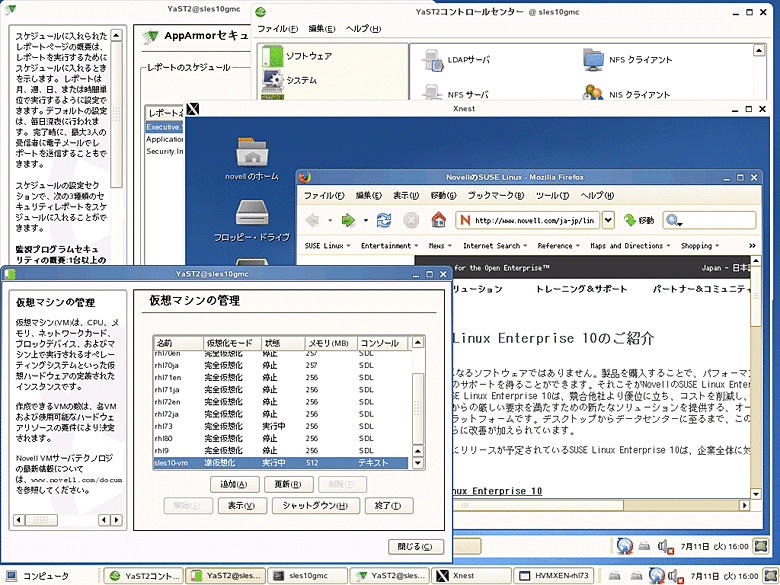Screen dimensions: 780x585
Task: Click the Firefox home icon
Action: point(438,220)
